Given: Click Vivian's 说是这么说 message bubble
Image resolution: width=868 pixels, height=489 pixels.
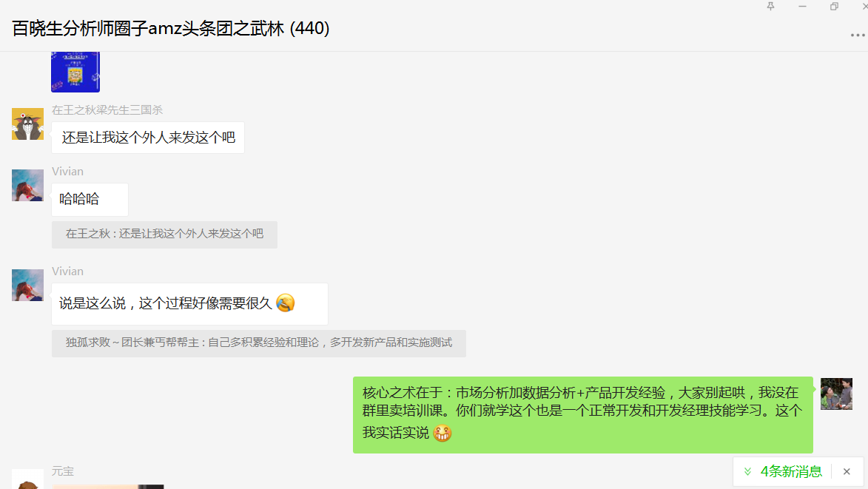Looking at the screenshot, I should [189, 304].
